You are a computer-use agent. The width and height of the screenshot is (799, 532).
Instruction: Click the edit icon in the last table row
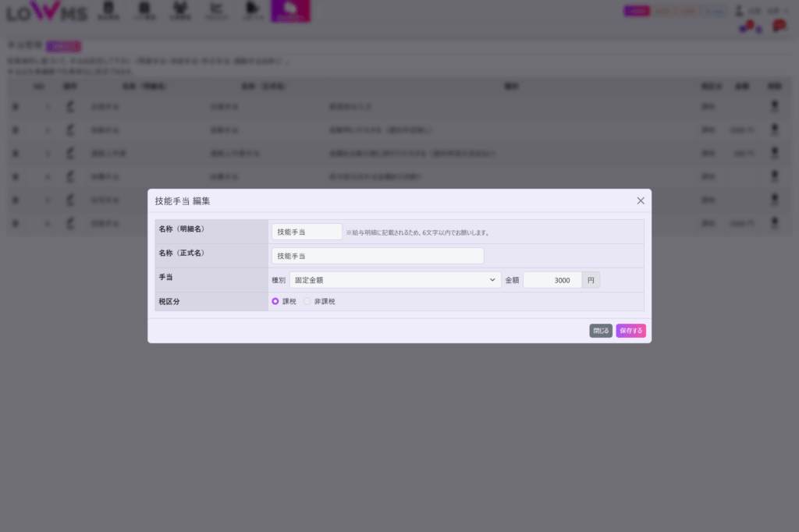pos(70,224)
